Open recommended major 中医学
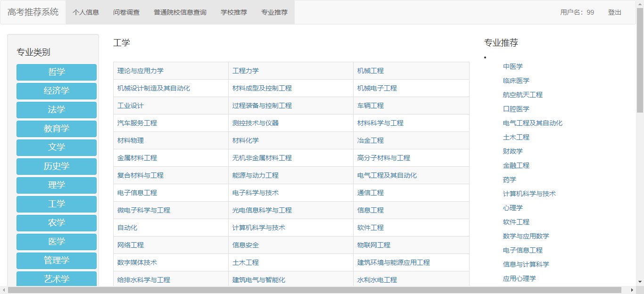 [x=513, y=66]
